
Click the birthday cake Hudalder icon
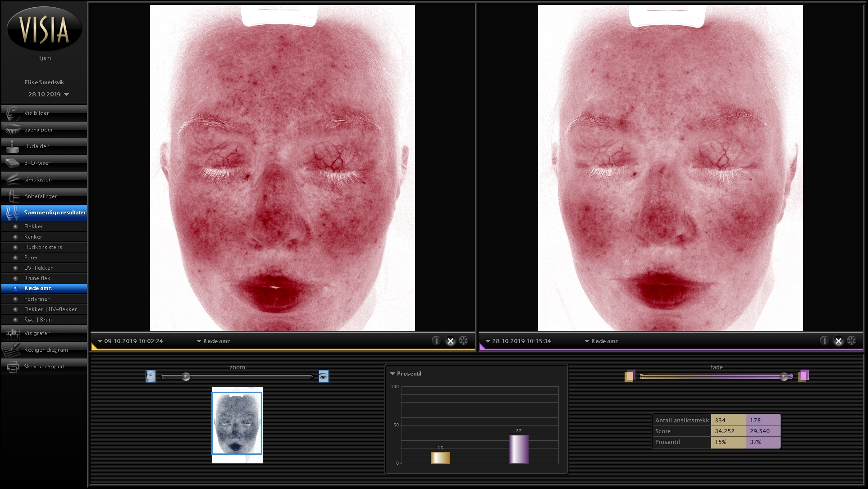(12, 146)
